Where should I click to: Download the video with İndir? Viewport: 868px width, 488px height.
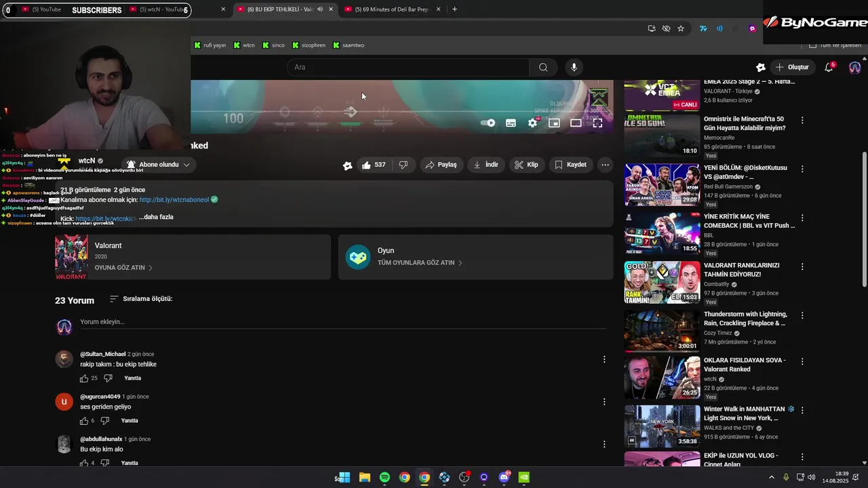click(486, 165)
